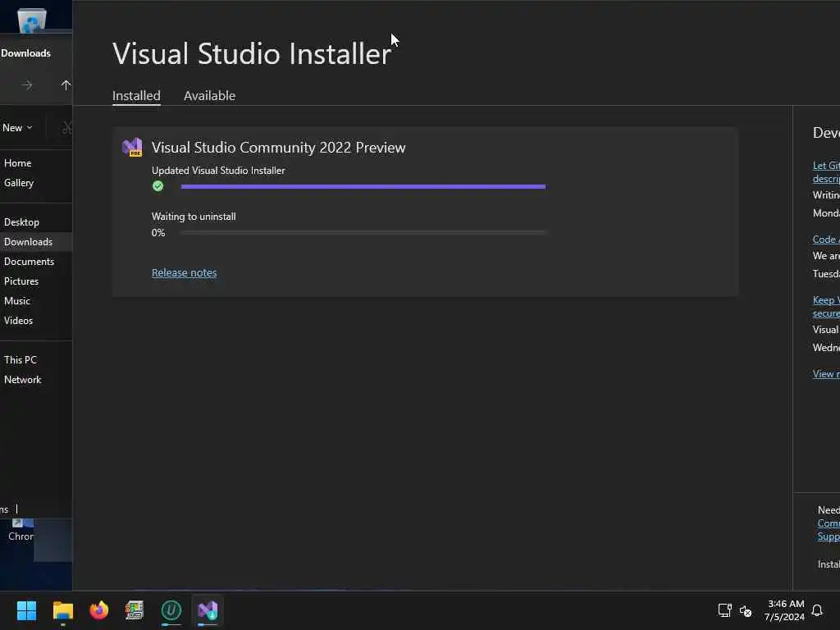Click the 0% progress value
840x630 pixels.
(x=158, y=232)
